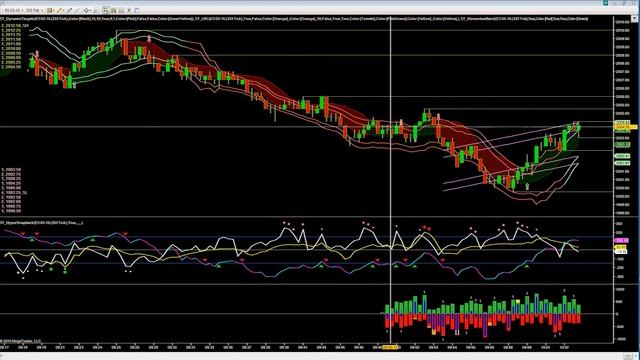Select the drawing tools pencil icon

point(59,10)
